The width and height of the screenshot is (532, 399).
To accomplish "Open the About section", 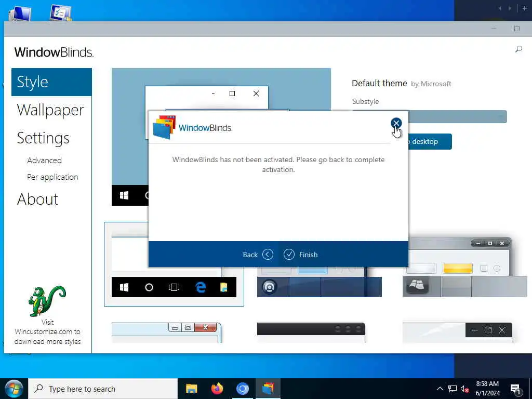I will point(37,199).
